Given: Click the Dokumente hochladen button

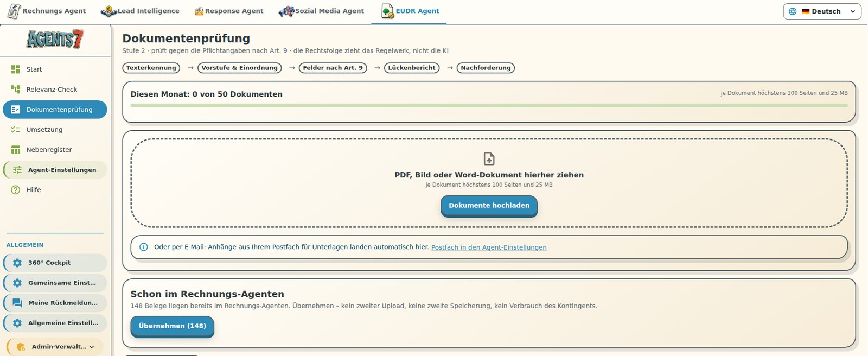Looking at the screenshot, I should coord(489,206).
